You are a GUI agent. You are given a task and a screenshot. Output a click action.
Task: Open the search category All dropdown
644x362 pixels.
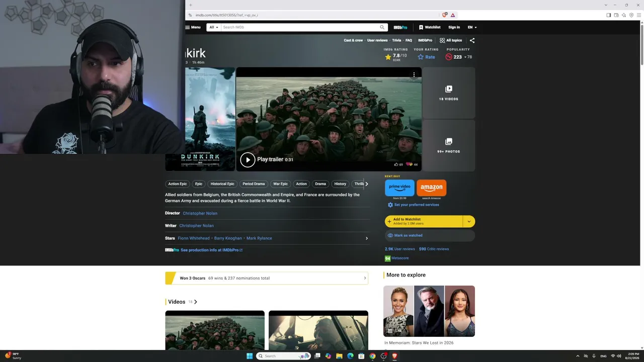tap(214, 27)
